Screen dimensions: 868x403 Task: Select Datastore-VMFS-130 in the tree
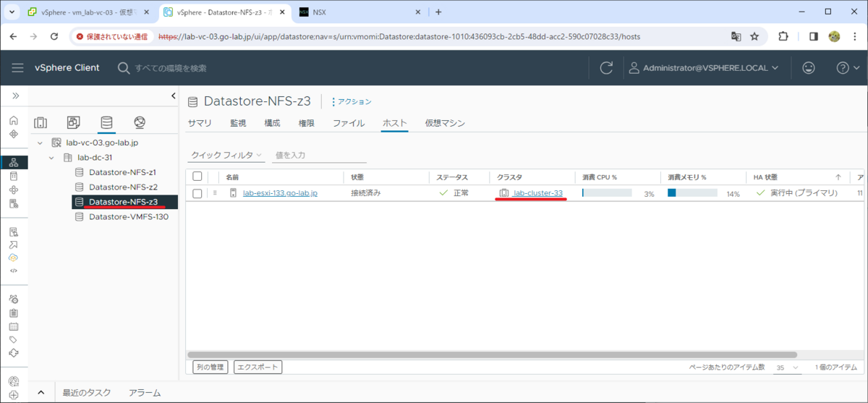[x=128, y=216]
